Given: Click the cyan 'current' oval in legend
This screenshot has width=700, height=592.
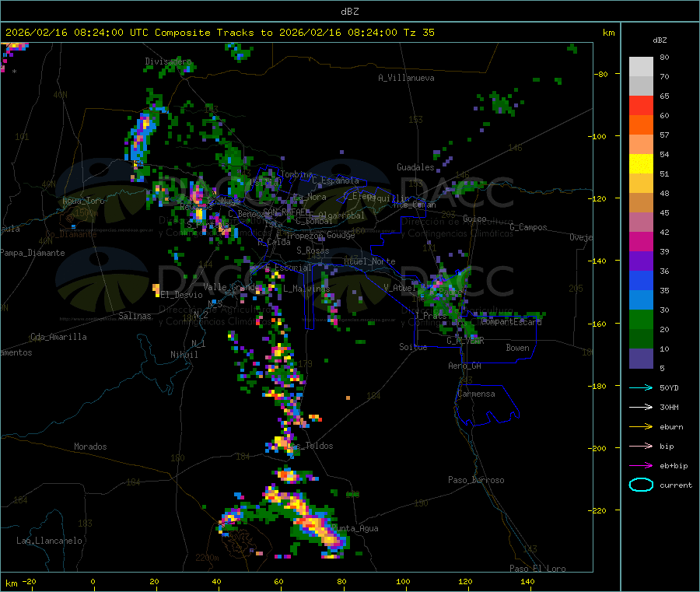Looking at the screenshot, I should coord(641,485).
